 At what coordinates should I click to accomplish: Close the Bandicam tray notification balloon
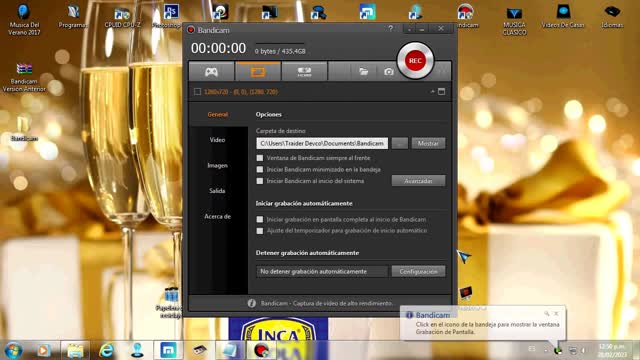pos(556,313)
